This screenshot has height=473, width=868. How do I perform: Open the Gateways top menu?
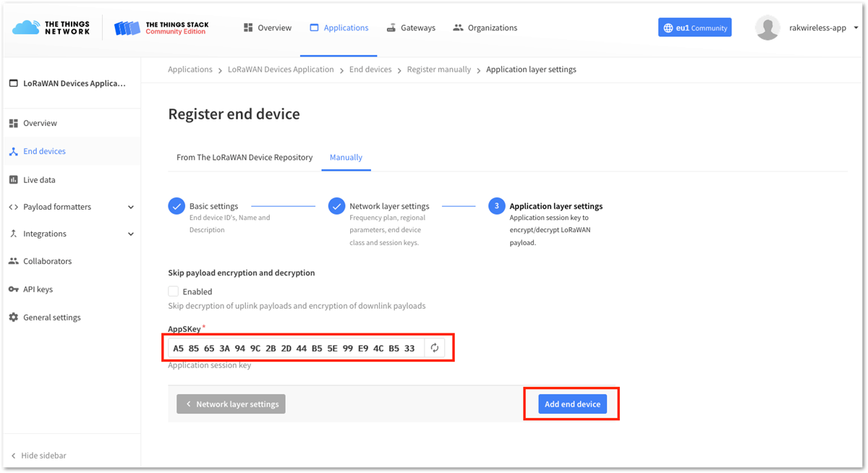(411, 28)
